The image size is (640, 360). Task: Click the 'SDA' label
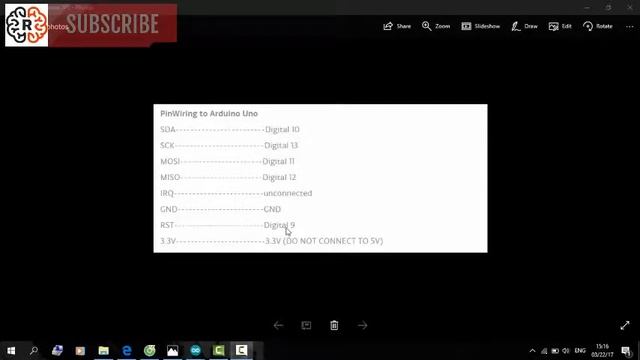[x=168, y=129]
